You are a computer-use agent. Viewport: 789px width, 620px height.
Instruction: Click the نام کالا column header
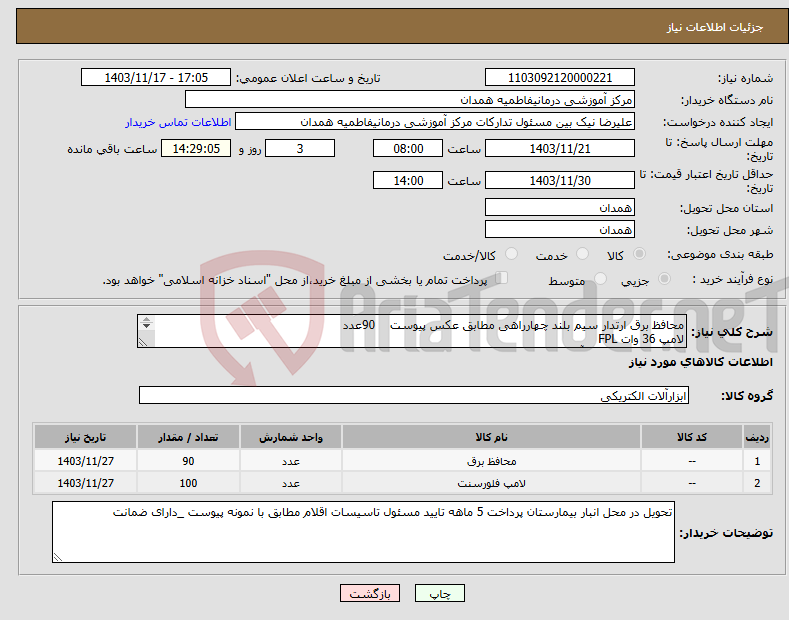[491, 437]
